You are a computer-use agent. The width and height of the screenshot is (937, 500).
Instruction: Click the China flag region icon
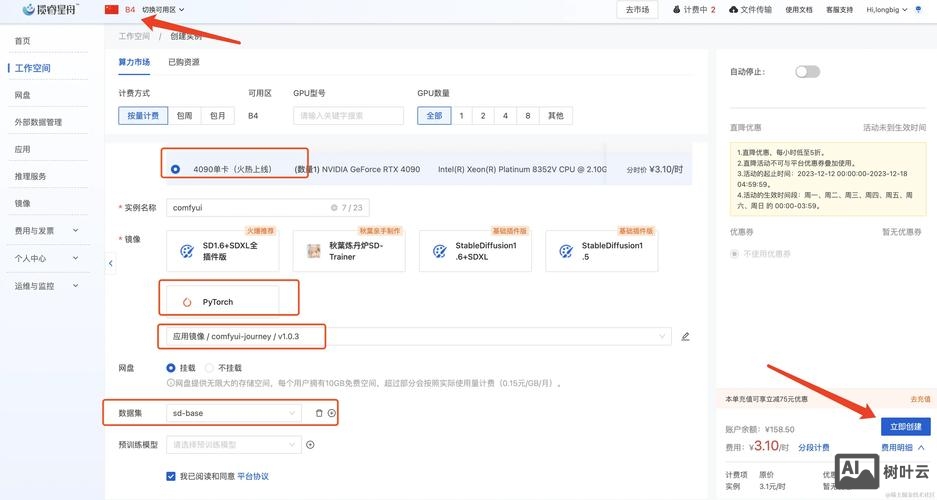pyautogui.click(x=111, y=10)
